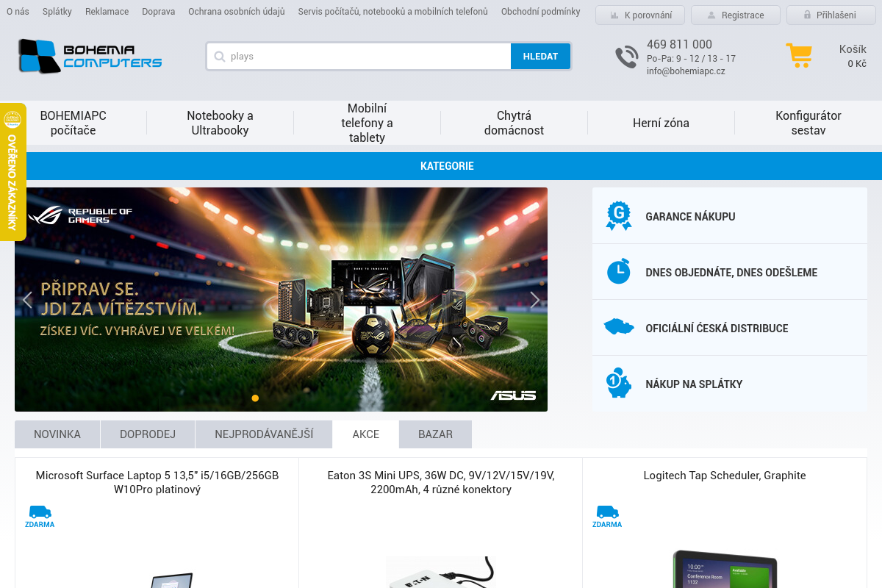Click the Garance nákupu badge icon
The width and height of the screenshot is (882, 588).
[619, 216]
